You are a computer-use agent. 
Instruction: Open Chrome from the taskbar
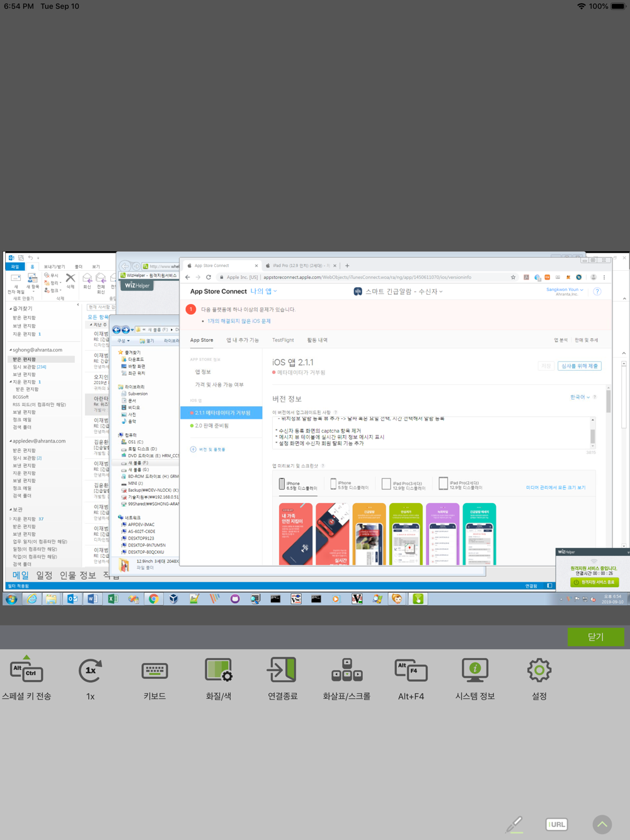[x=153, y=599]
